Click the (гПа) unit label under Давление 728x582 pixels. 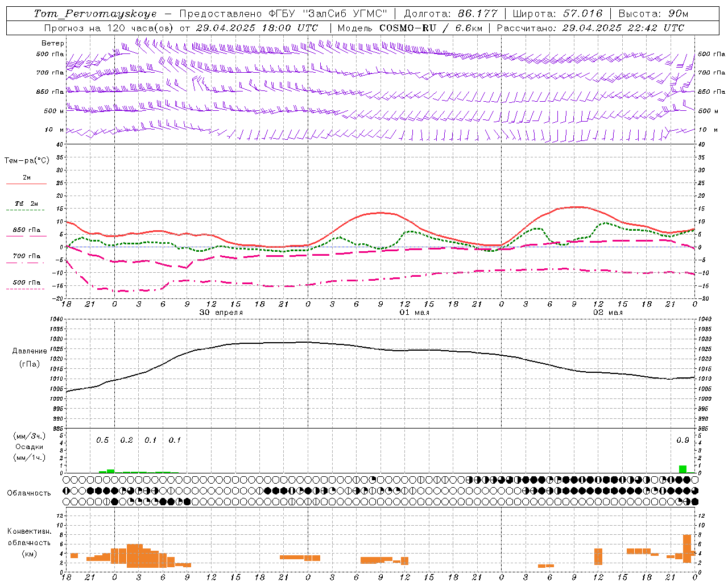pyautogui.click(x=30, y=364)
